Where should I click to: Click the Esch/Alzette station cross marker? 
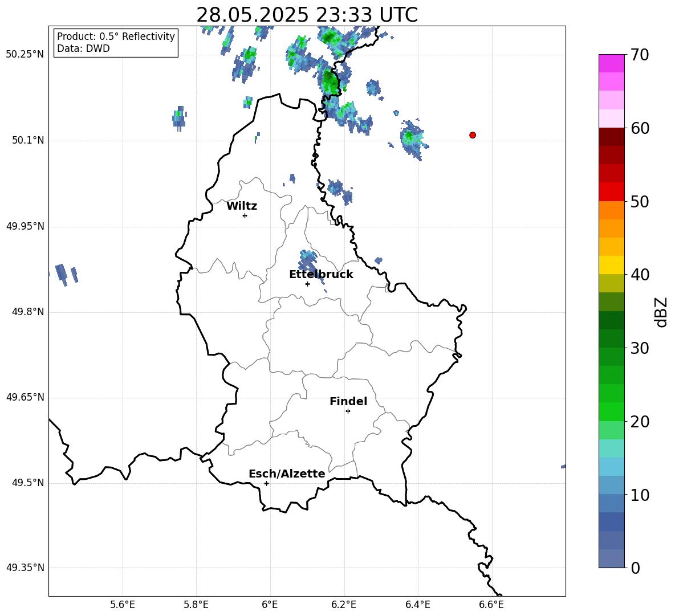coord(266,483)
